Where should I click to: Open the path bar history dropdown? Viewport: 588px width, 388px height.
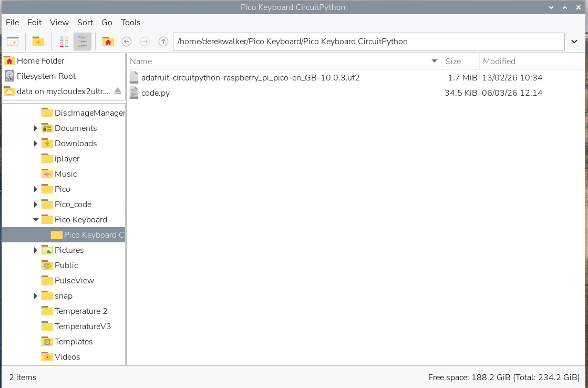pyautogui.click(x=574, y=42)
